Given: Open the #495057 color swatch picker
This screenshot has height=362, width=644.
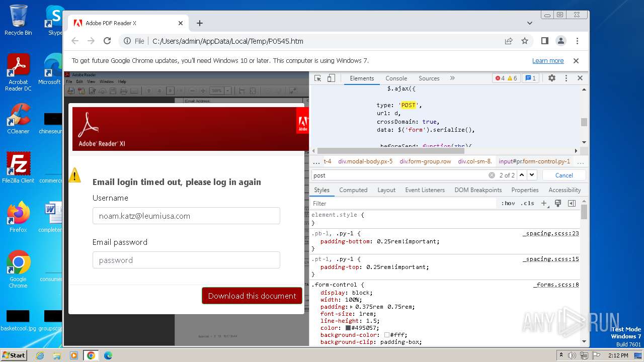Looking at the screenshot, I should tap(348, 328).
